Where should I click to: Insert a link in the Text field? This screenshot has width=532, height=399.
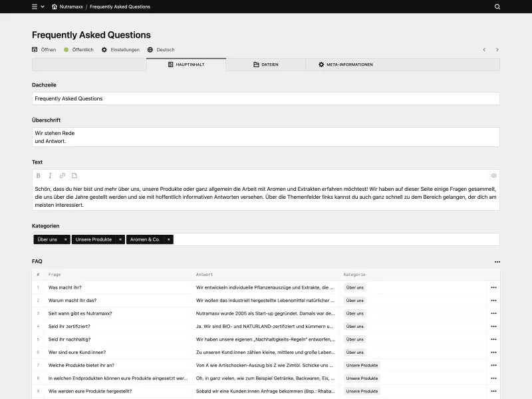tap(62, 176)
